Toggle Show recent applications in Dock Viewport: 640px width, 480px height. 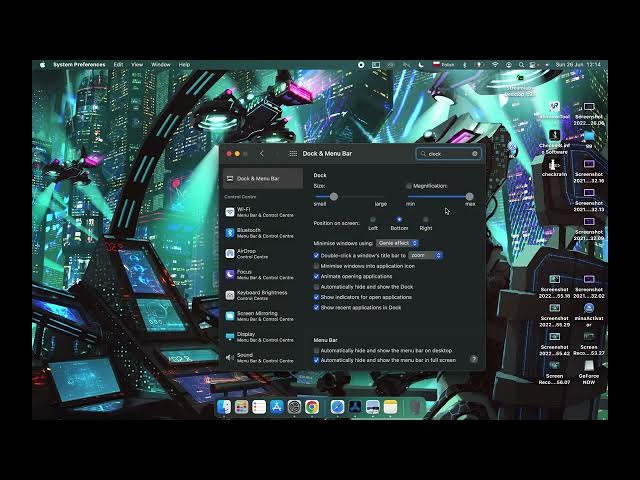[316, 308]
